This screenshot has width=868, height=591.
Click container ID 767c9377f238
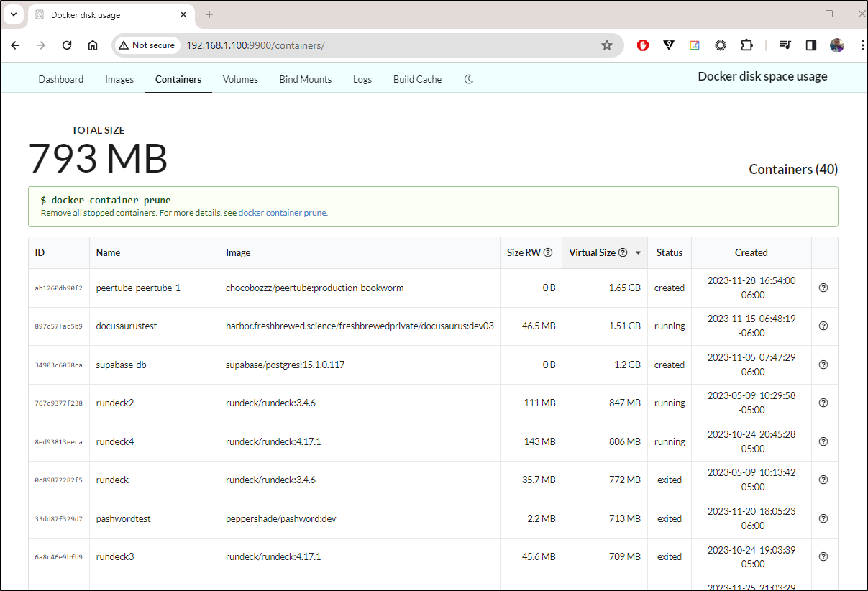(59, 403)
